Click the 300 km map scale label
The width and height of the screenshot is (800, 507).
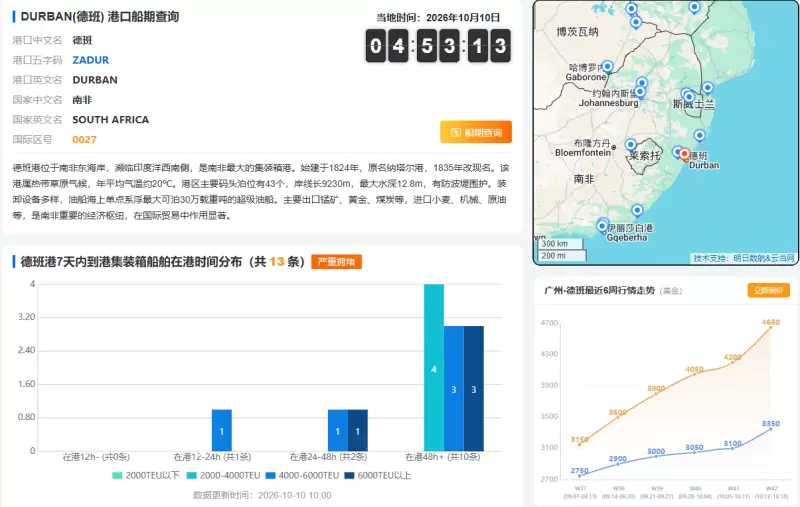555,244
